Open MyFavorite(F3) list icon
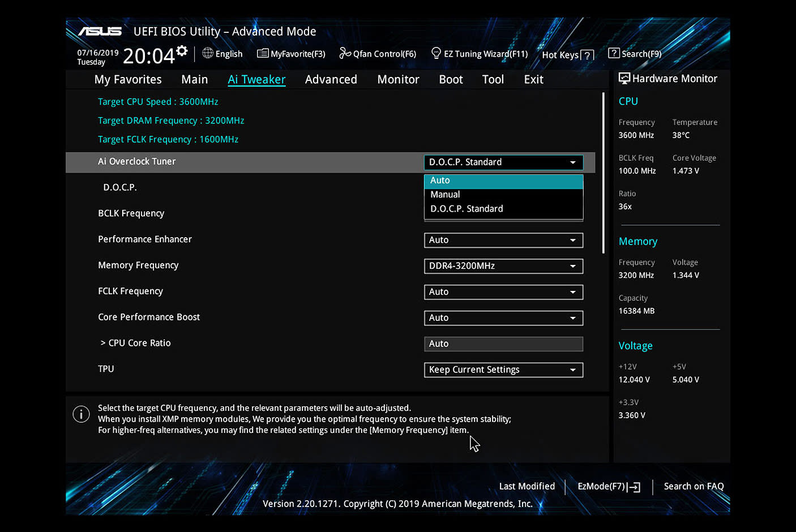796x532 pixels. pyautogui.click(x=263, y=53)
